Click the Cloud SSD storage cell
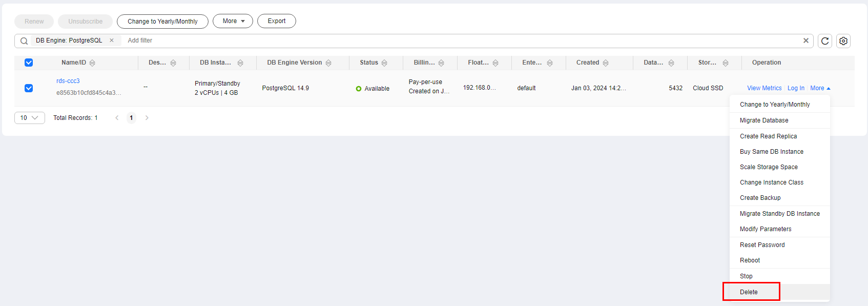 point(708,88)
